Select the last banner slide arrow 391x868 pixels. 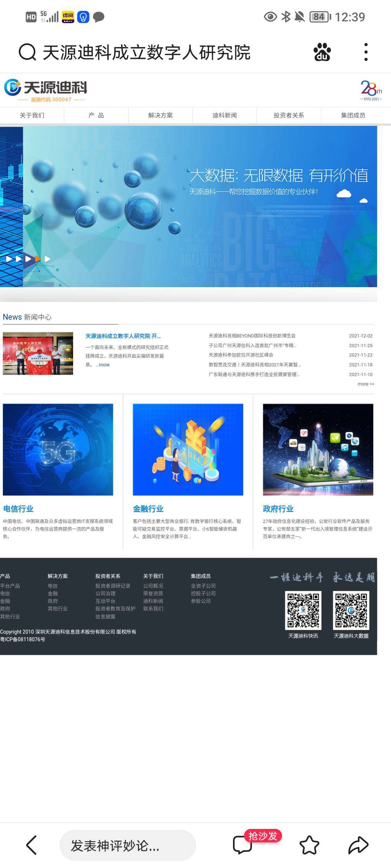click(47, 259)
